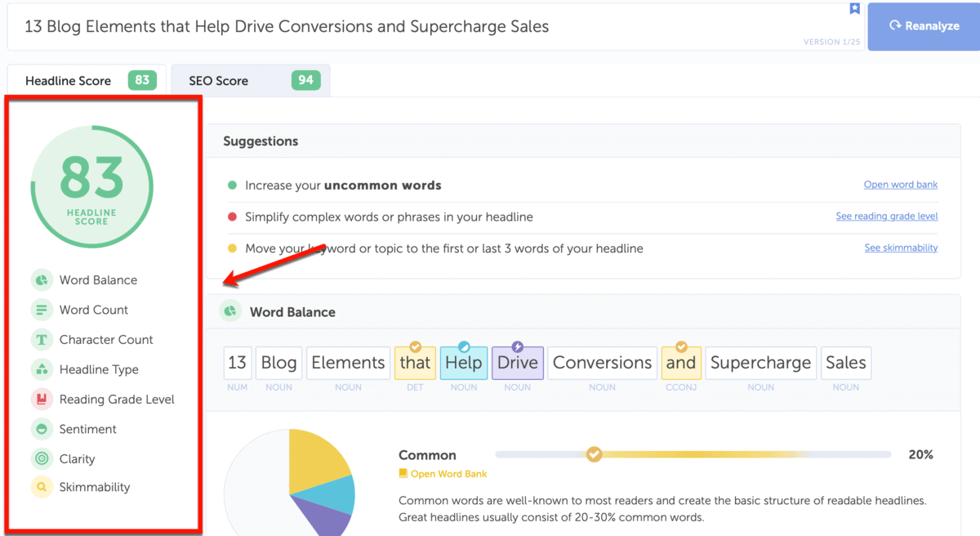Click the blue word chip 'Help'
Image resolution: width=980 pixels, height=536 pixels.
click(x=464, y=363)
